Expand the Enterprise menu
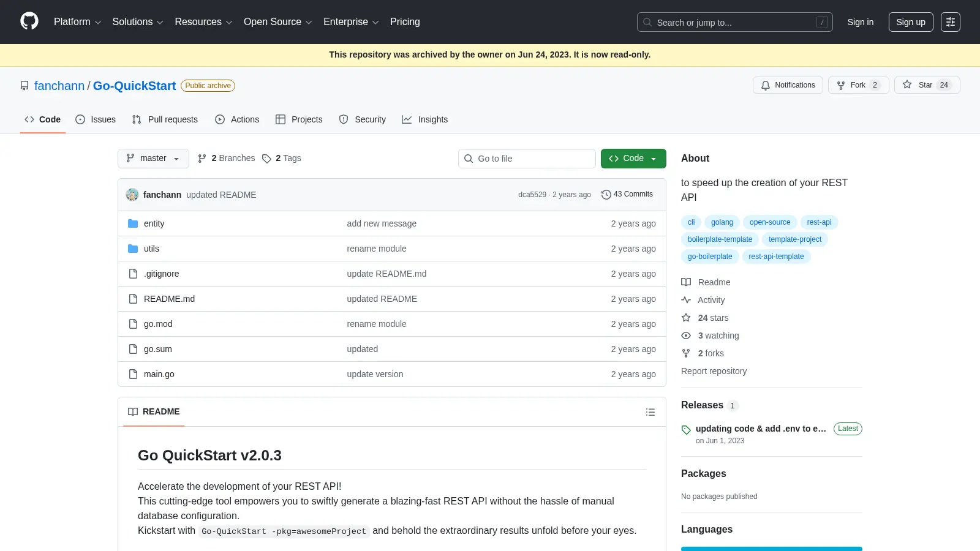This screenshot has height=551, width=980. pyautogui.click(x=351, y=22)
